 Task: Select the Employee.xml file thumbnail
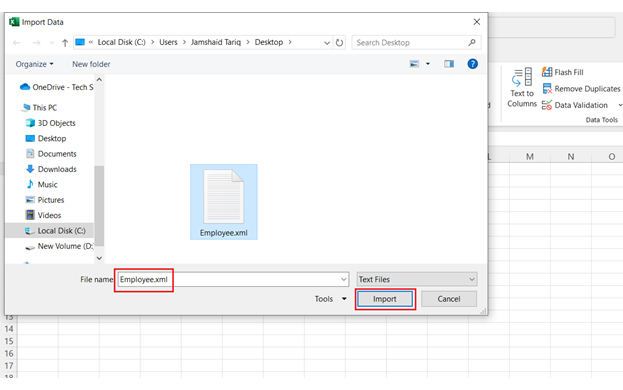pyautogui.click(x=224, y=202)
